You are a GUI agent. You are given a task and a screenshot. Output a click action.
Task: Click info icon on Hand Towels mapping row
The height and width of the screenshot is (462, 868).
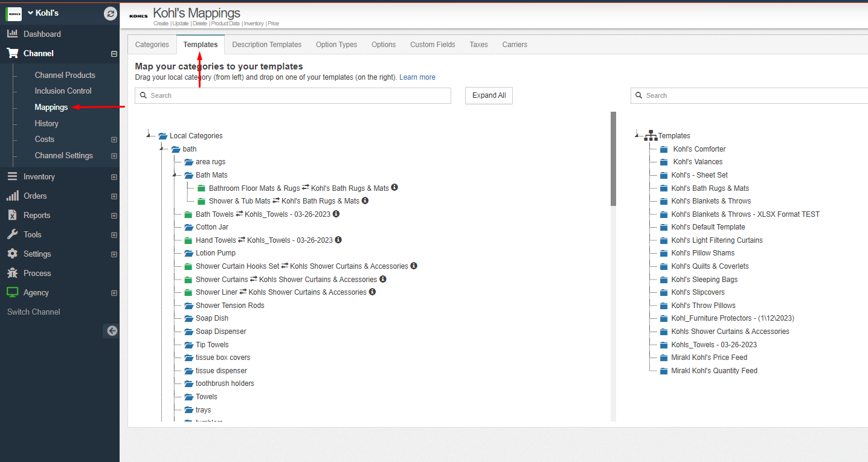pyautogui.click(x=338, y=240)
